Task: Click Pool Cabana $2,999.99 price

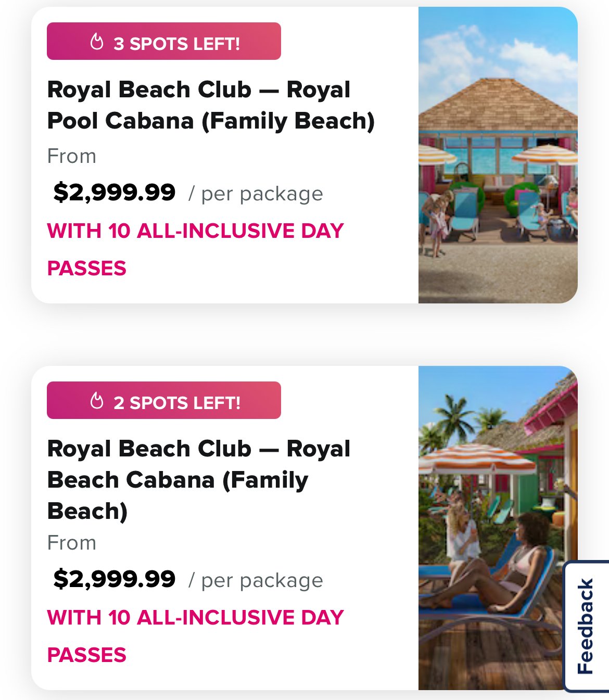Action: [115, 193]
